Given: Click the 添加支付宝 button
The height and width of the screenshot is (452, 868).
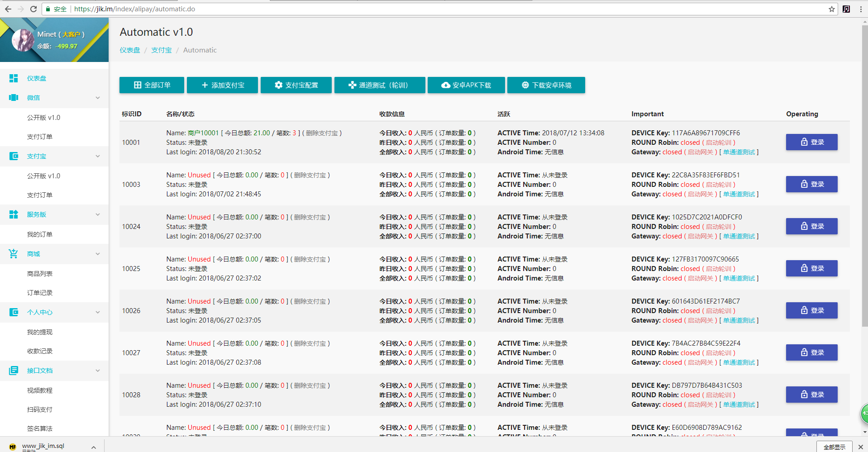Looking at the screenshot, I should click(222, 85).
